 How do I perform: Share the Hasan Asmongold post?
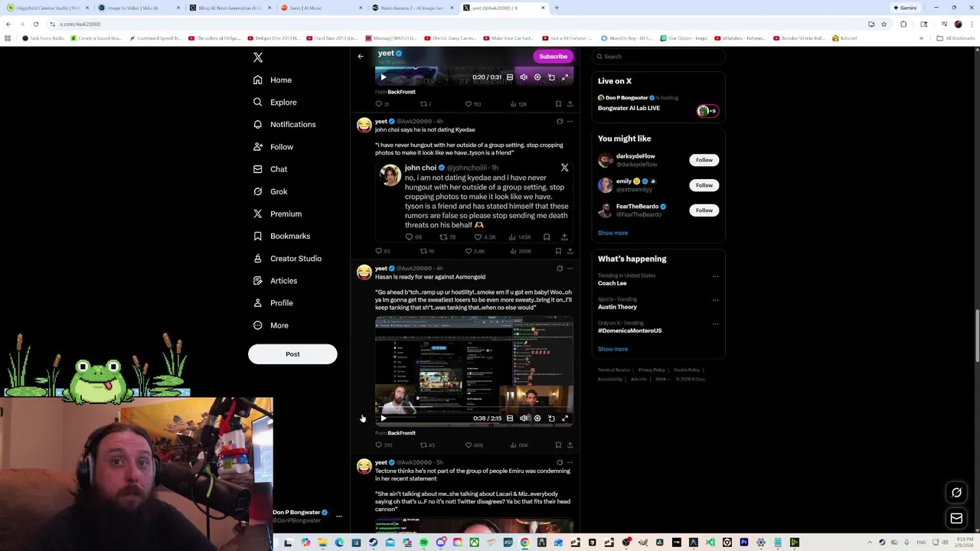point(570,445)
